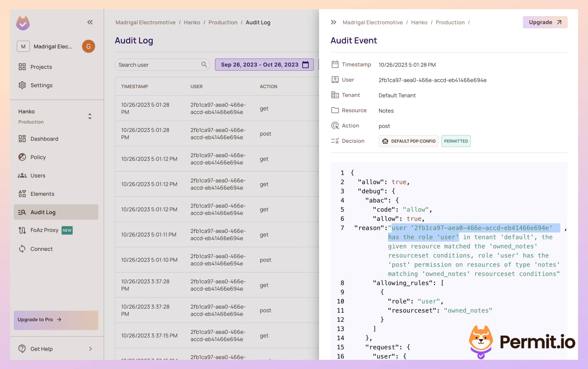Image resolution: width=588 pixels, height=369 pixels.
Task: Click the Connect sync icon
Action: click(22, 249)
